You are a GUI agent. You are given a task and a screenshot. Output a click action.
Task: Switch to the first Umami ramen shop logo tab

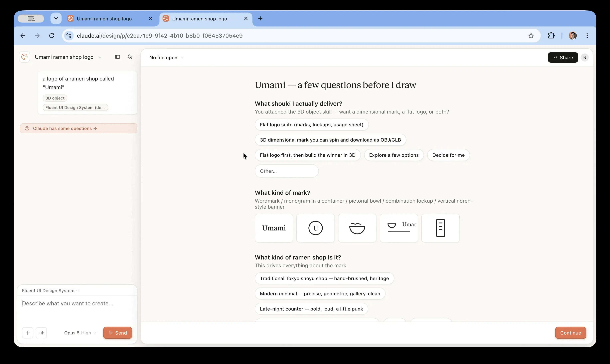110,19
